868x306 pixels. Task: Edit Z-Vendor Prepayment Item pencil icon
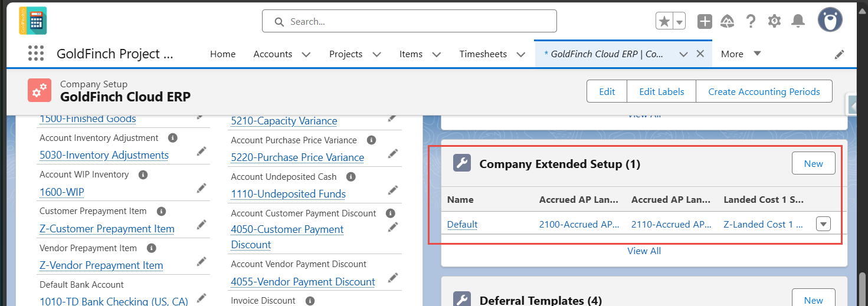click(201, 261)
